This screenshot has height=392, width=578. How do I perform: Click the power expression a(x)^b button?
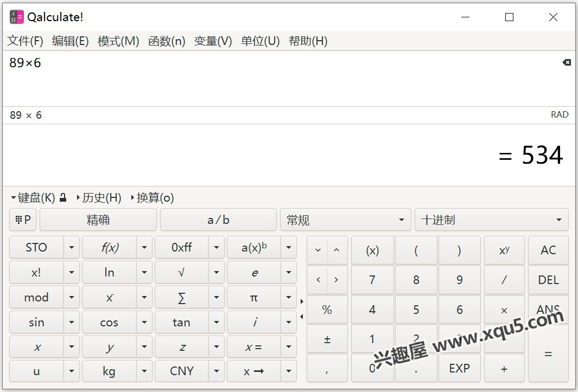point(253,248)
